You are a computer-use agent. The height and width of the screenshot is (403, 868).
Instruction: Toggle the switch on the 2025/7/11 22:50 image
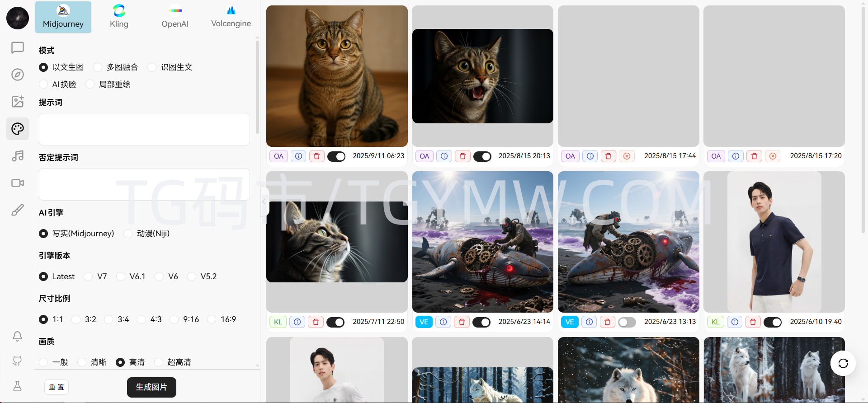[335, 322]
